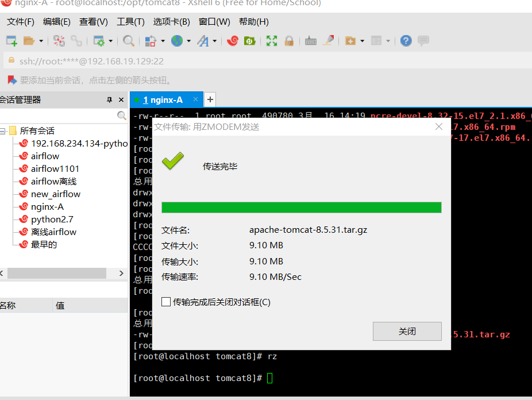Click apache-tomcat-8.5.31.tar.gz file name text
This screenshot has width=532, height=400.
308,230
